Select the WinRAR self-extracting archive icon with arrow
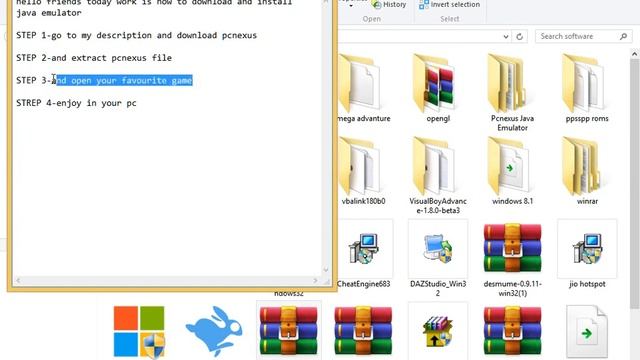This screenshot has height=360, width=640. click(438, 332)
